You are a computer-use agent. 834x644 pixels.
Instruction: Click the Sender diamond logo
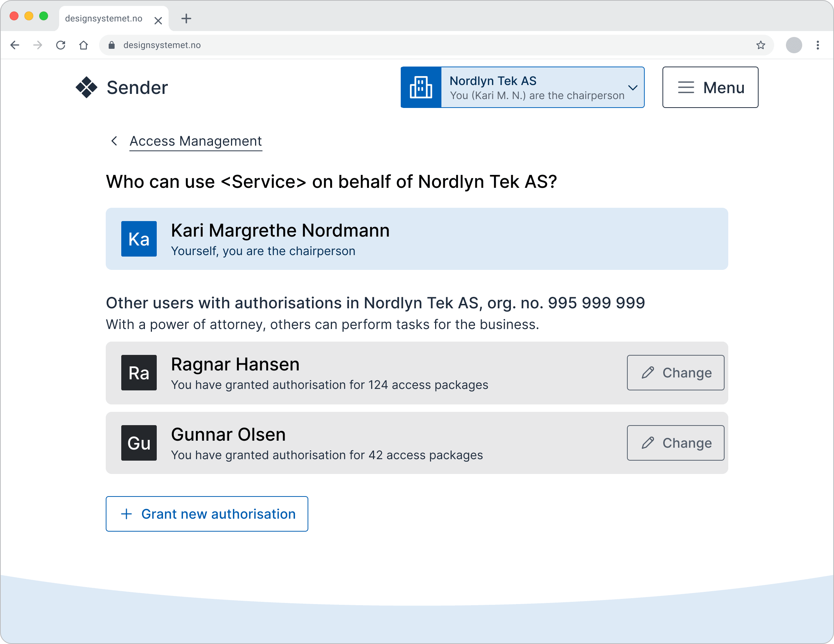pyautogui.click(x=86, y=88)
